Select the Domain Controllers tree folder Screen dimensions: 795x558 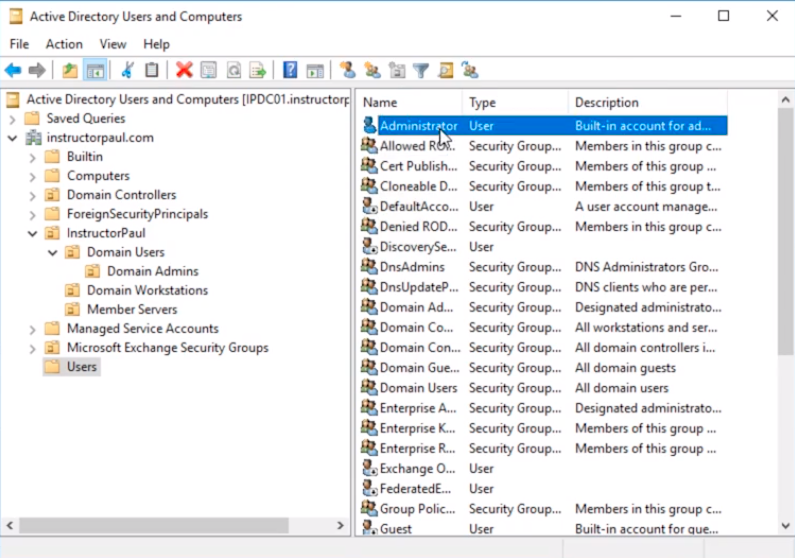[121, 195]
